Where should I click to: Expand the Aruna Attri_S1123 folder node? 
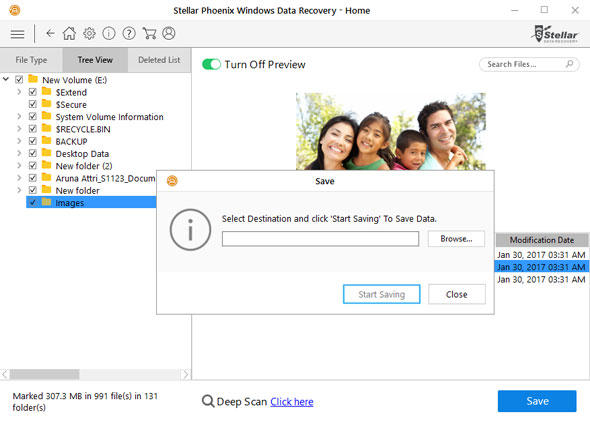[19, 178]
